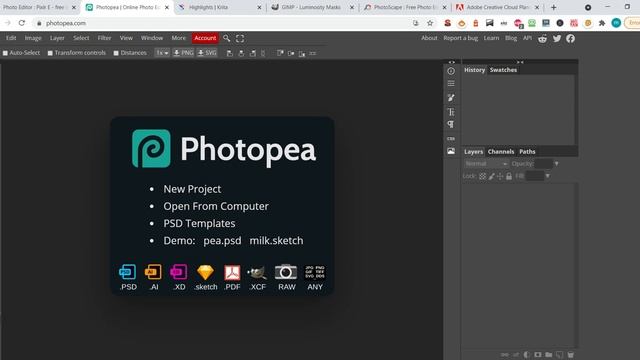Open the Opacity dropdown arrow
This screenshot has height=360, width=640.
click(x=556, y=164)
